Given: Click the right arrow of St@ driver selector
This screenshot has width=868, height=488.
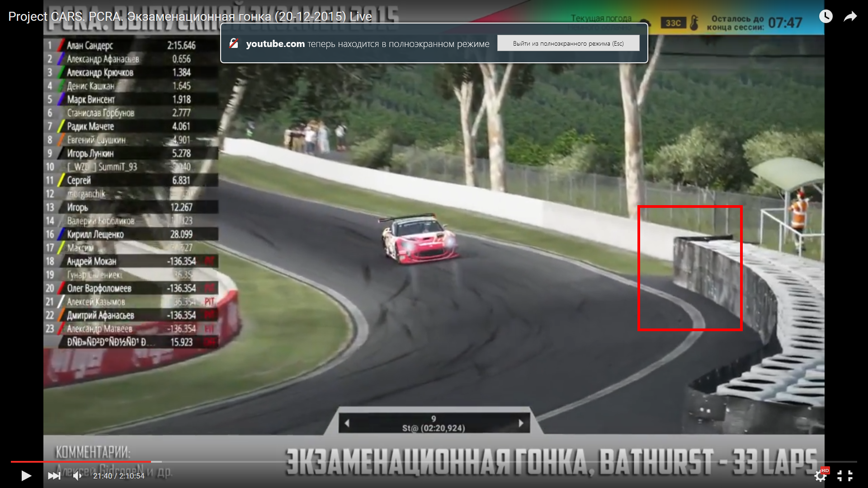Looking at the screenshot, I should tap(521, 423).
